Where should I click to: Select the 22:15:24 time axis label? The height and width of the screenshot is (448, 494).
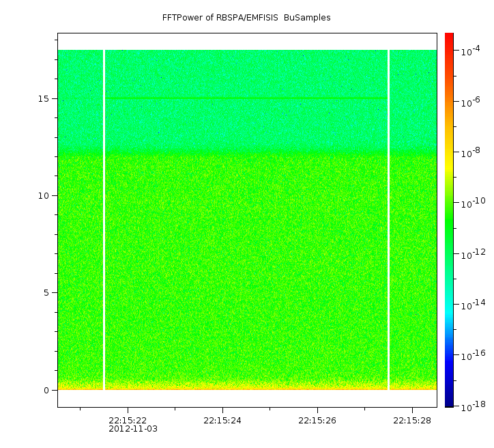point(222,420)
